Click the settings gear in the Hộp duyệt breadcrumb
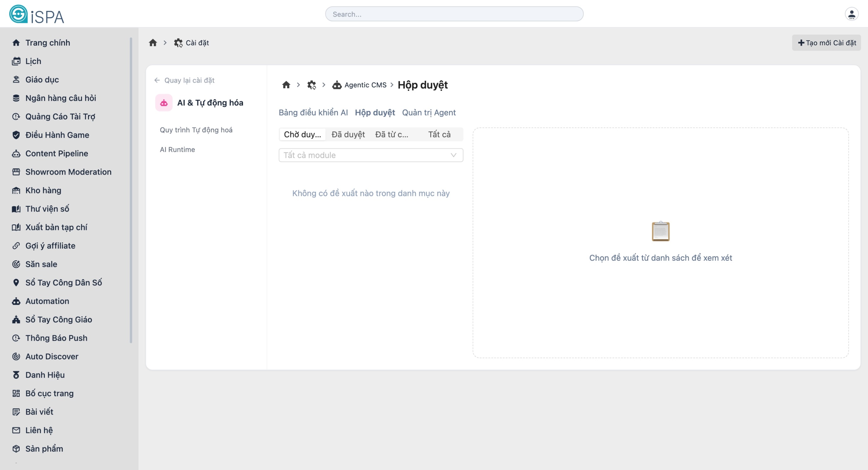Viewport: 868px width, 470px height. click(311, 85)
